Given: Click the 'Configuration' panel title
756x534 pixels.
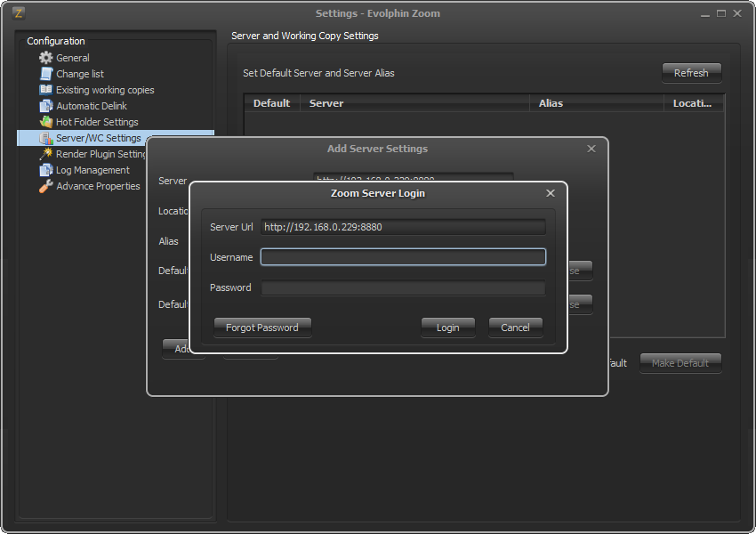Looking at the screenshot, I should click(56, 41).
